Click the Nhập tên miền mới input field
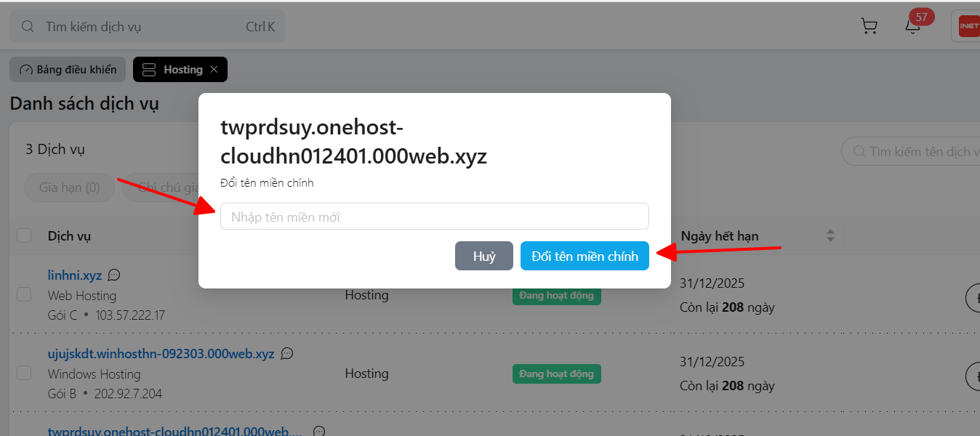The height and width of the screenshot is (436, 980). (x=435, y=217)
